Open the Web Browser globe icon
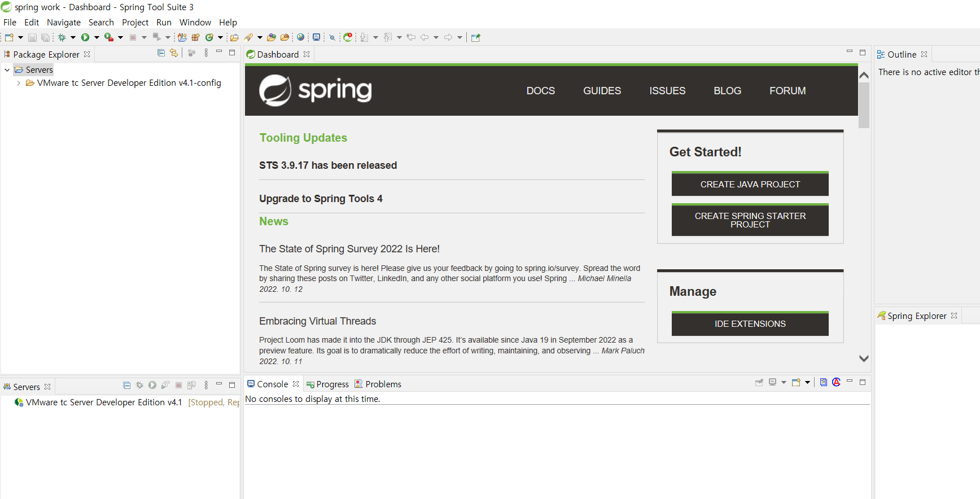Screen dimensions: 980x499 301,37
